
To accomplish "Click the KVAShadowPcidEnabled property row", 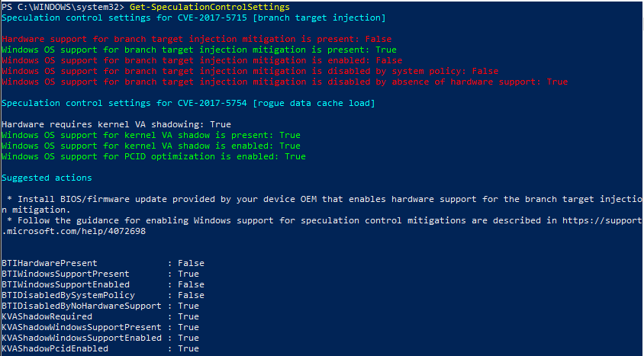I will pos(103,348).
